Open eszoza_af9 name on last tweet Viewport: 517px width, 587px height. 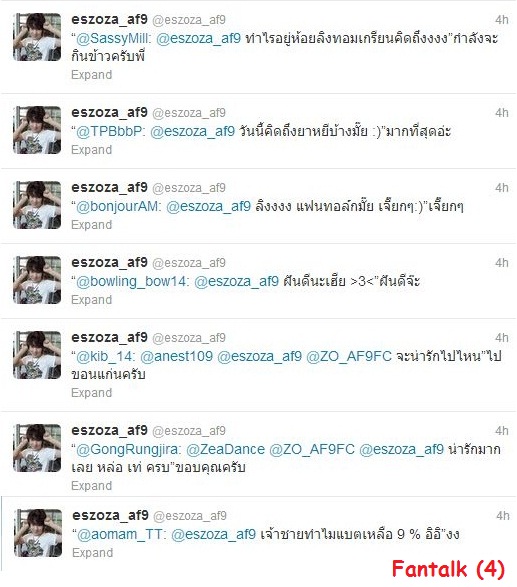pyautogui.click(x=110, y=515)
